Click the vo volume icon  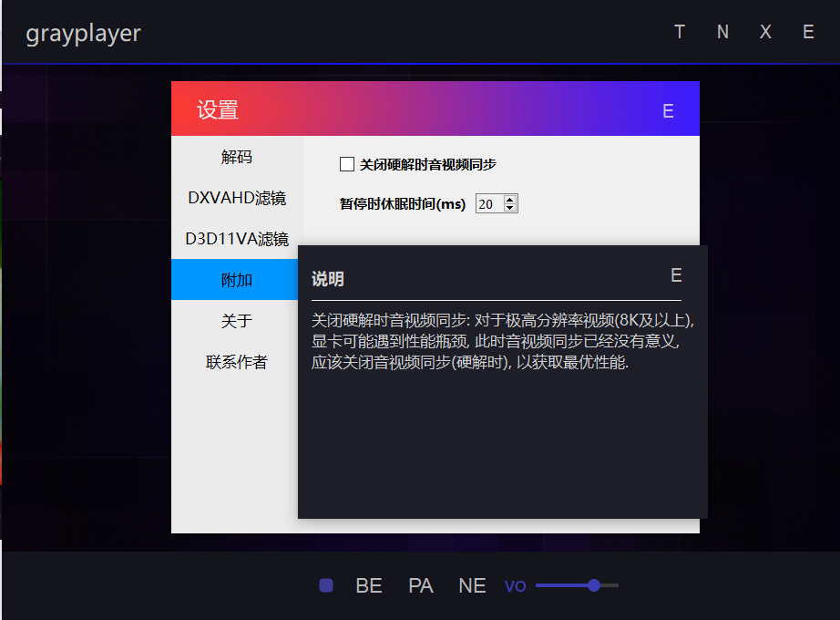[515, 585]
